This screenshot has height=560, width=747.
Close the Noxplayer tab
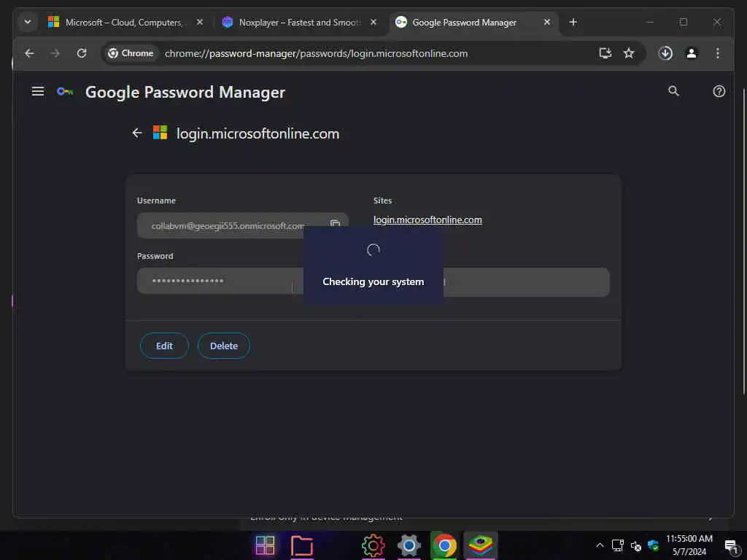click(373, 23)
